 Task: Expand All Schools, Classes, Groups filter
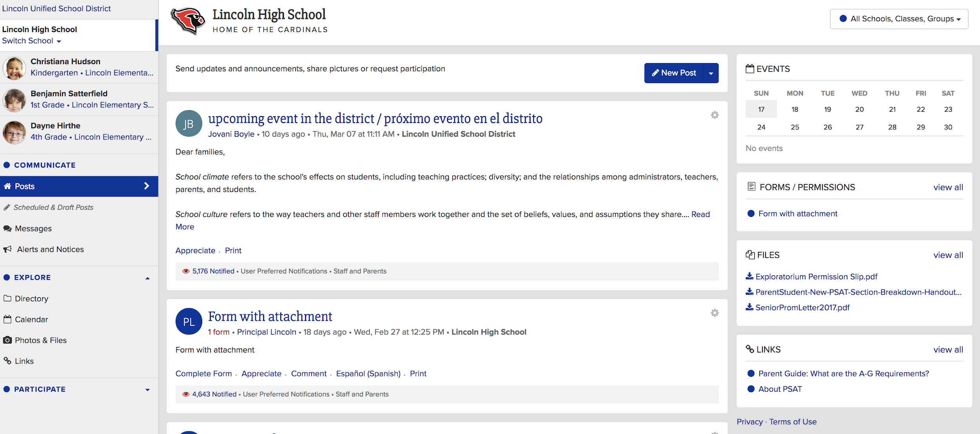pyautogui.click(x=899, y=19)
